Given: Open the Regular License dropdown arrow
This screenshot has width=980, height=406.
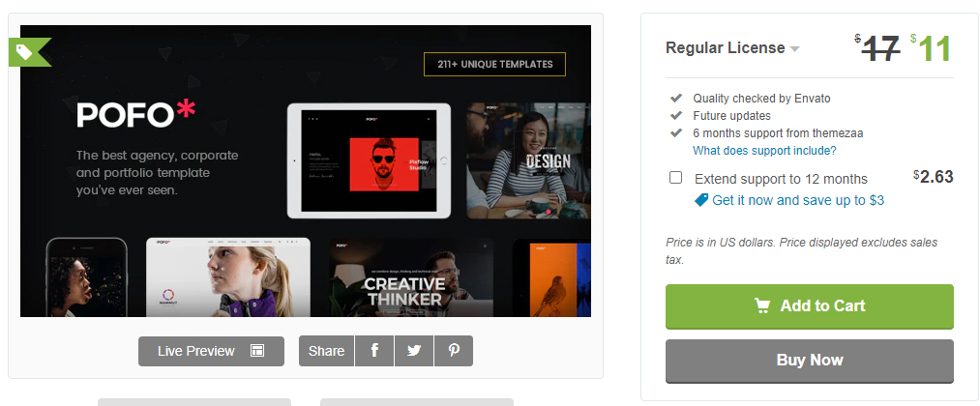Looking at the screenshot, I should [x=794, y=49].
